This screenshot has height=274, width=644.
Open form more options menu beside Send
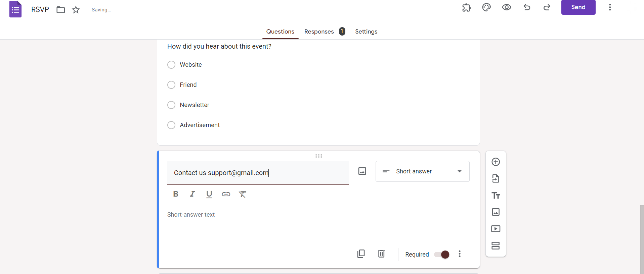[x=610, y=7]
